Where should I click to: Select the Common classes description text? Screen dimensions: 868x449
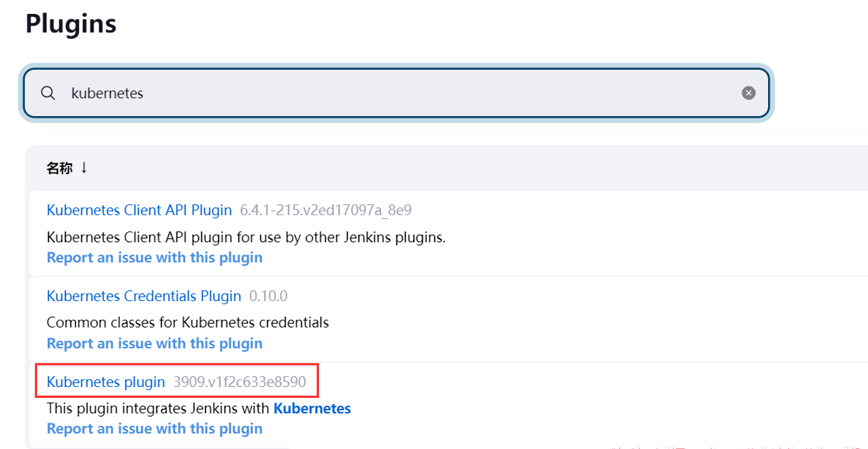pyautogui.click(x=187, y=323)
